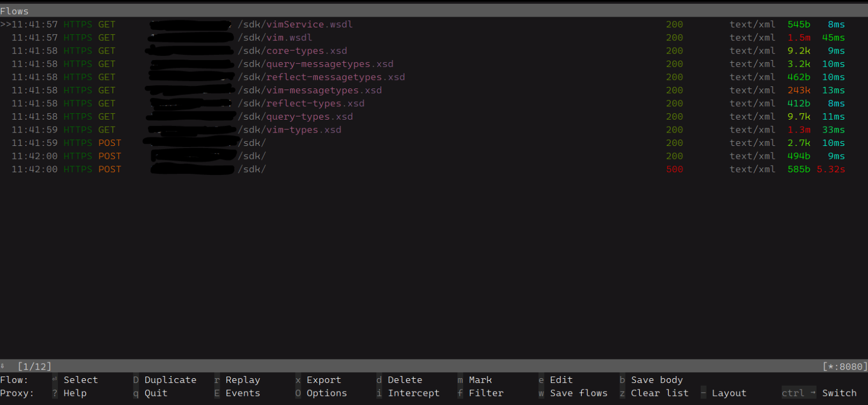868x405 pixels.
Task: Click the Filter command
Action: pyautogui.click(x=486, y=393)
